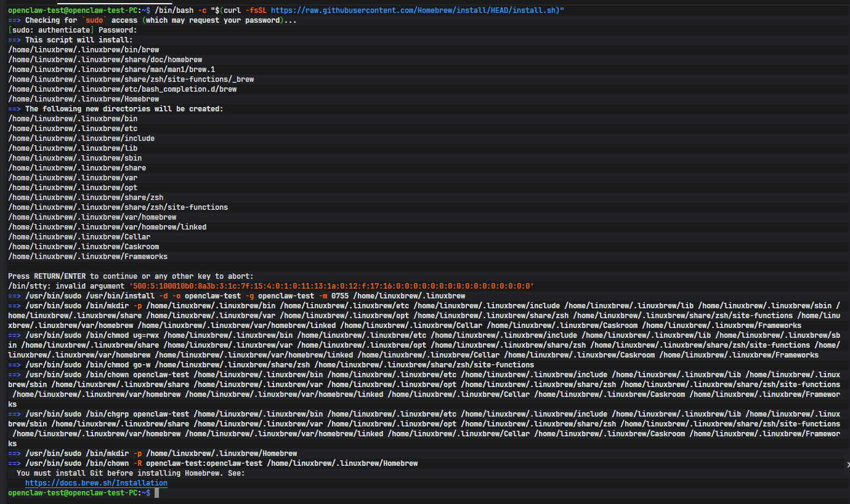Click the "chown -R openclaw-test:openclaw-test" command line
Image resolution: width=850 pixels, height=504 pixels.
pos(222,463)
